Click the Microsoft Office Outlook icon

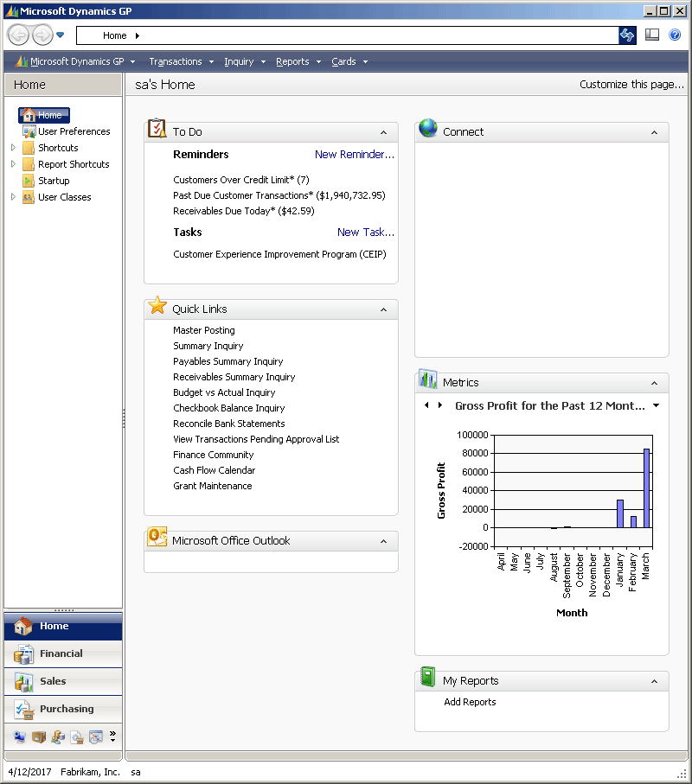[x=157, y=537]
